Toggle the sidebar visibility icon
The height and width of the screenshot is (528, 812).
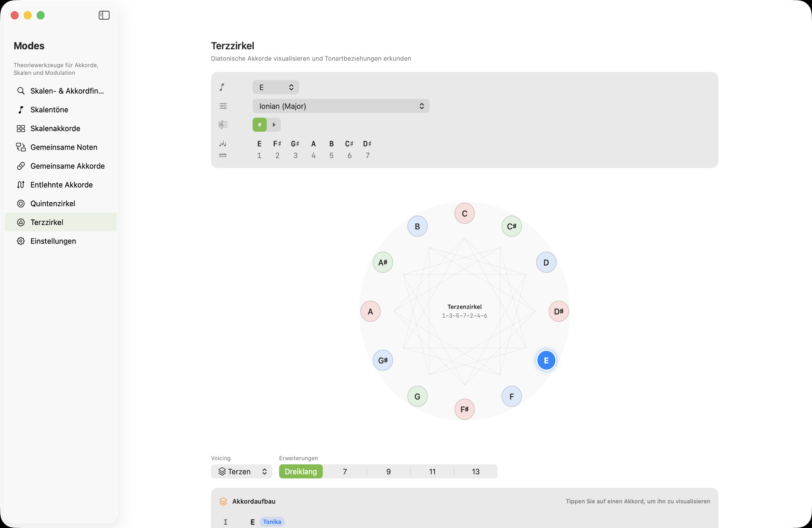(x=104, y=15)
